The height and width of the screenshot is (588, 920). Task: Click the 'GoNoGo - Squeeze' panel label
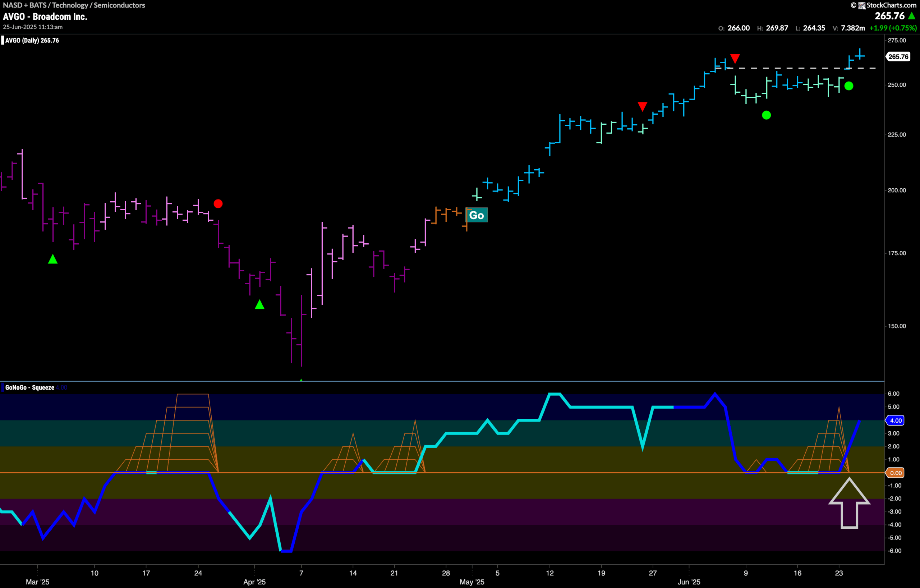coord(30,387)
